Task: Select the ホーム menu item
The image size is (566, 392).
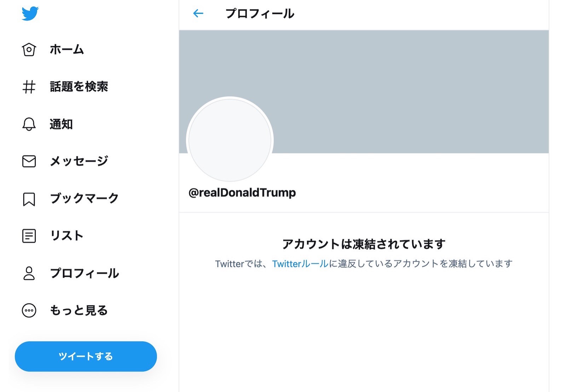Action: coord(67,50)
